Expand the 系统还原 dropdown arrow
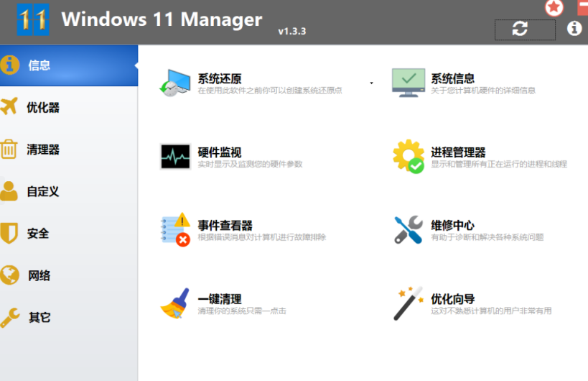This screenshot has height=381, width=588. coord(371,83)
